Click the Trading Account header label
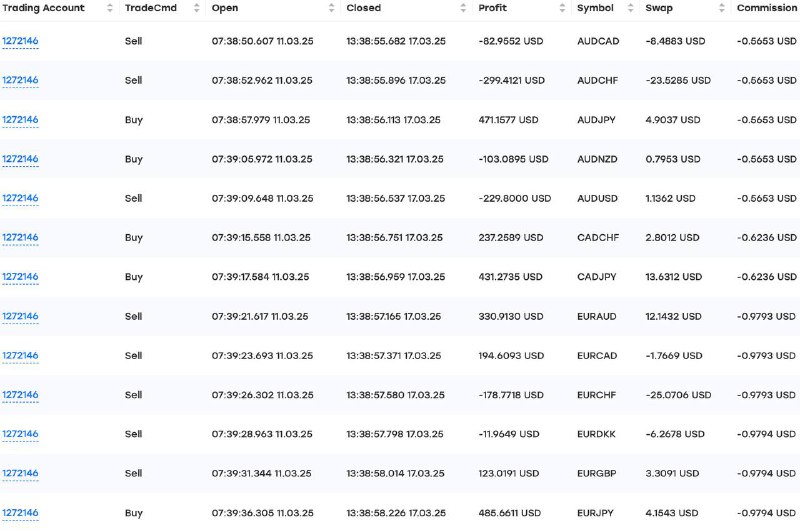Viewport: 800px width, 531px height. (x=43, y=8)
